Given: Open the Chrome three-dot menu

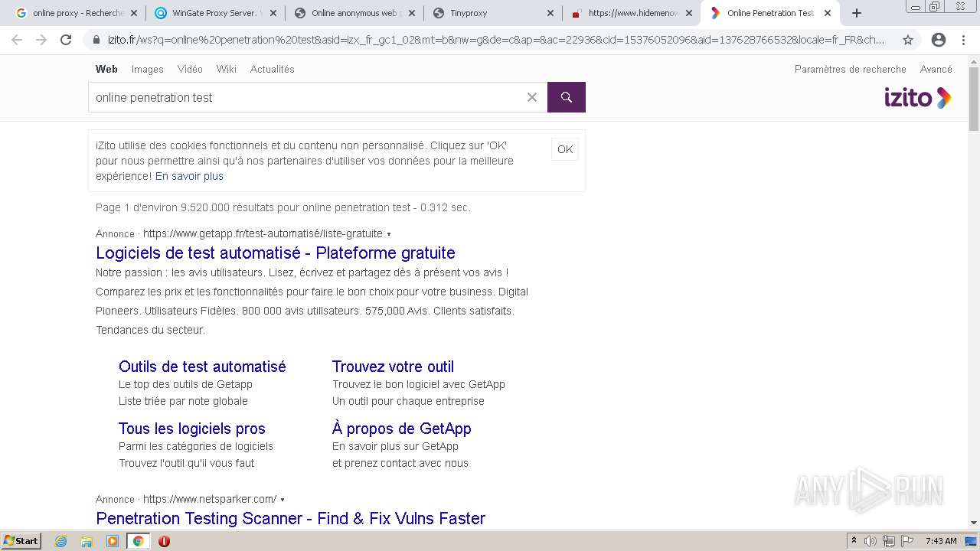Looking at the screenshot, I should pos(963,40).
